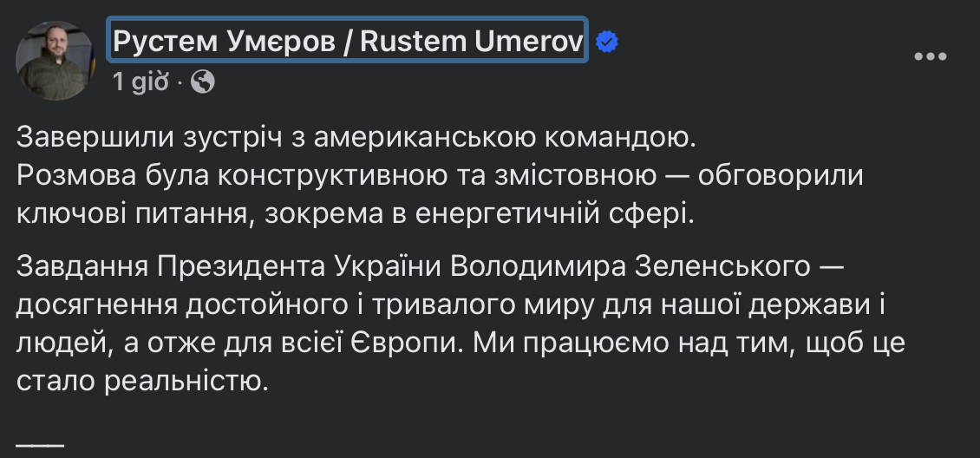Open the post's three-dot options menu

coord(931,56)
